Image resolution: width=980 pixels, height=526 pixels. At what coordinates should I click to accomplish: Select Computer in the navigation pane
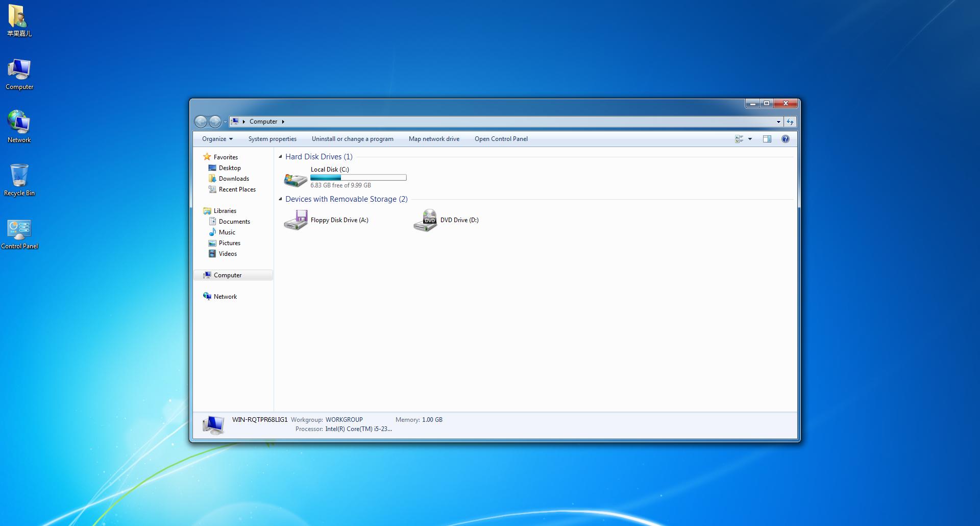pos(233,275)
